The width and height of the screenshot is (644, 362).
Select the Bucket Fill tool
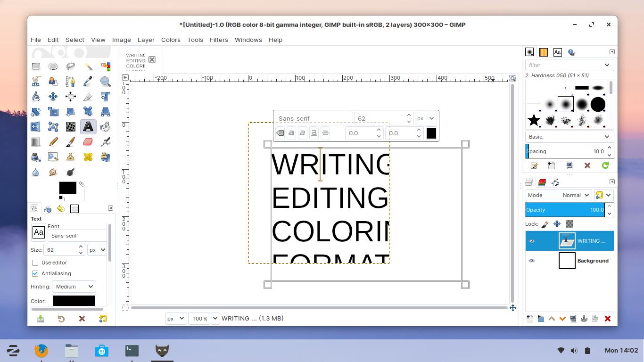click(106, 126)
